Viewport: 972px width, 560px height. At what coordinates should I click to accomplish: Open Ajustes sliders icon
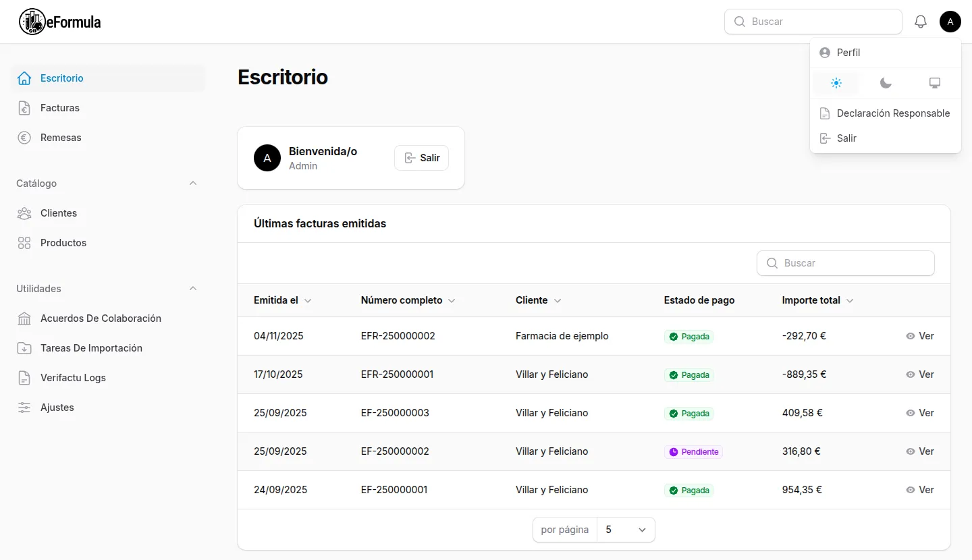(x=24, y=408)
